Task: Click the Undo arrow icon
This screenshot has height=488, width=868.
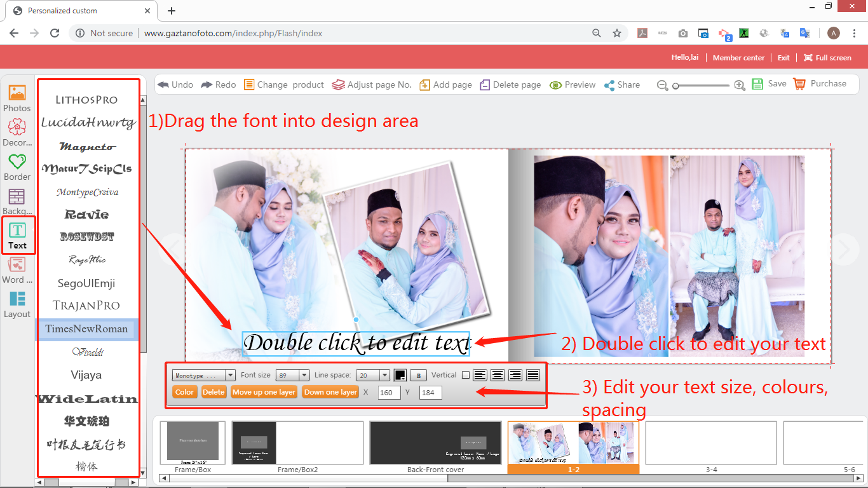Action: point(163,85)
